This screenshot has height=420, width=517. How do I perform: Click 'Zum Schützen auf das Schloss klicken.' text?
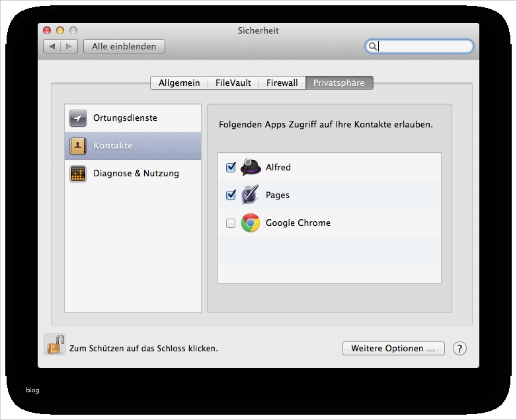tap(143, 349)
